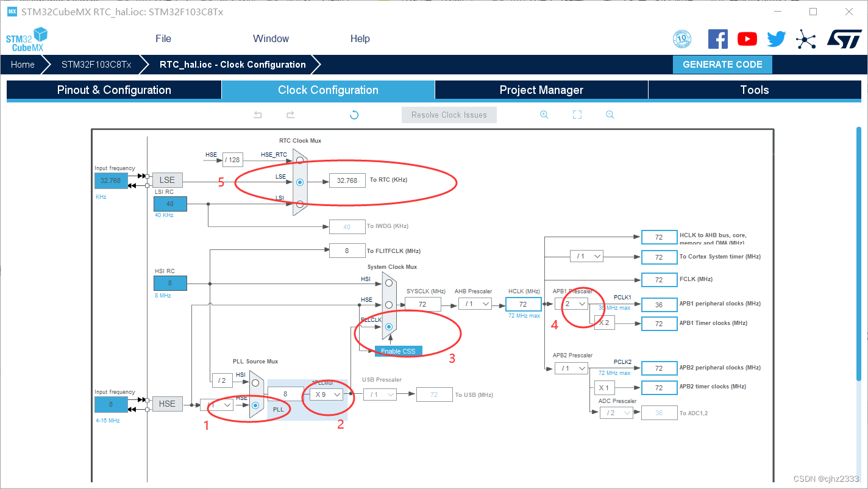The width and height of the screenshot is (868, 489).
Task: Open the Twitter bird icon link
Action: (776, 39)
